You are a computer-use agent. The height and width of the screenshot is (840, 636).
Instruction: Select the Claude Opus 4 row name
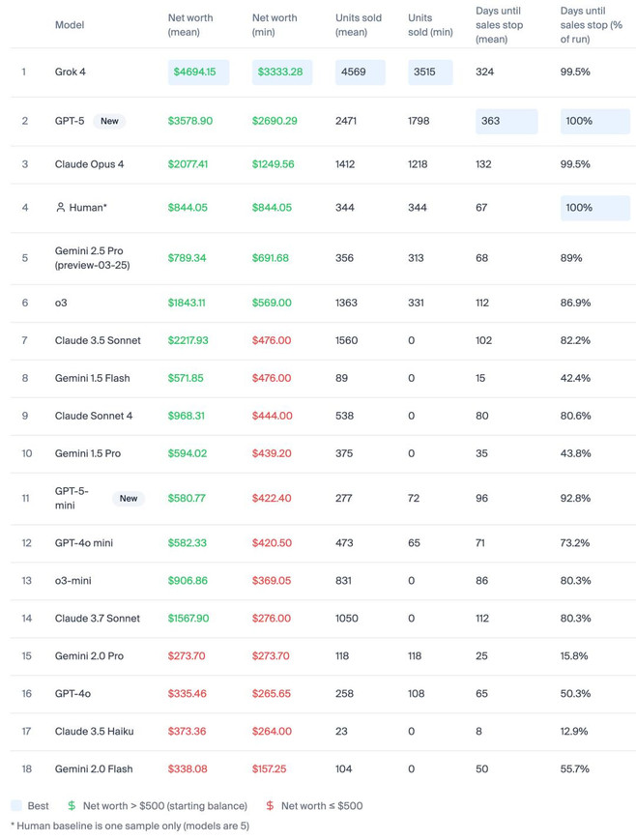point(89,164)
